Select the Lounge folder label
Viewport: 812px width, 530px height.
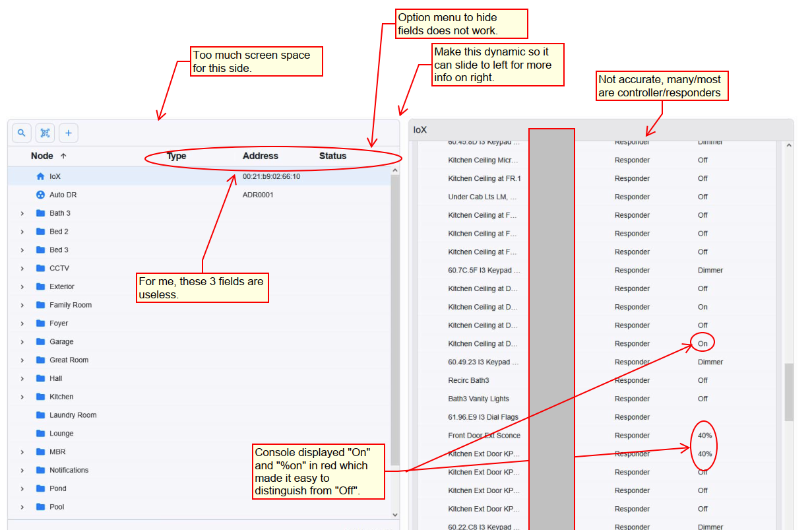pos(61,433)
